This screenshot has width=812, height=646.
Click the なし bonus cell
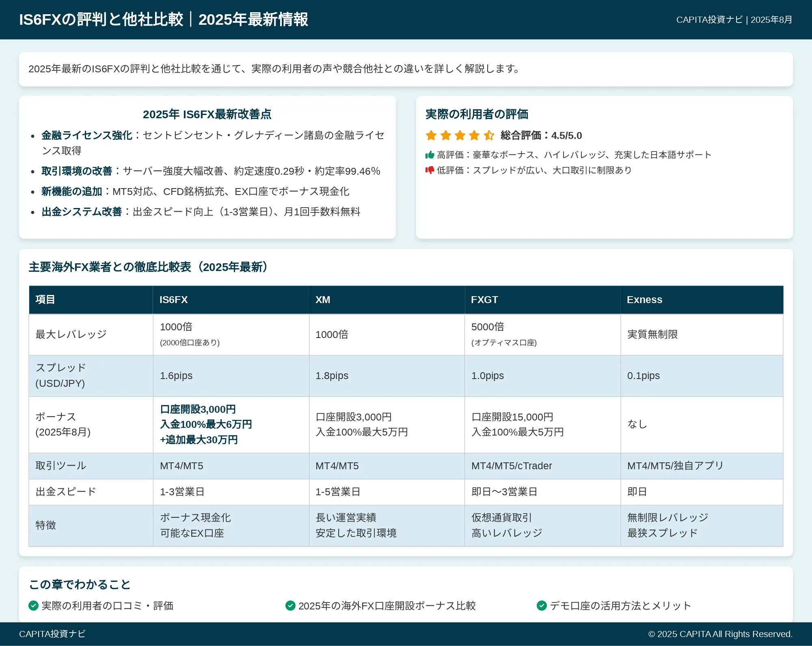tap(702, 425)
